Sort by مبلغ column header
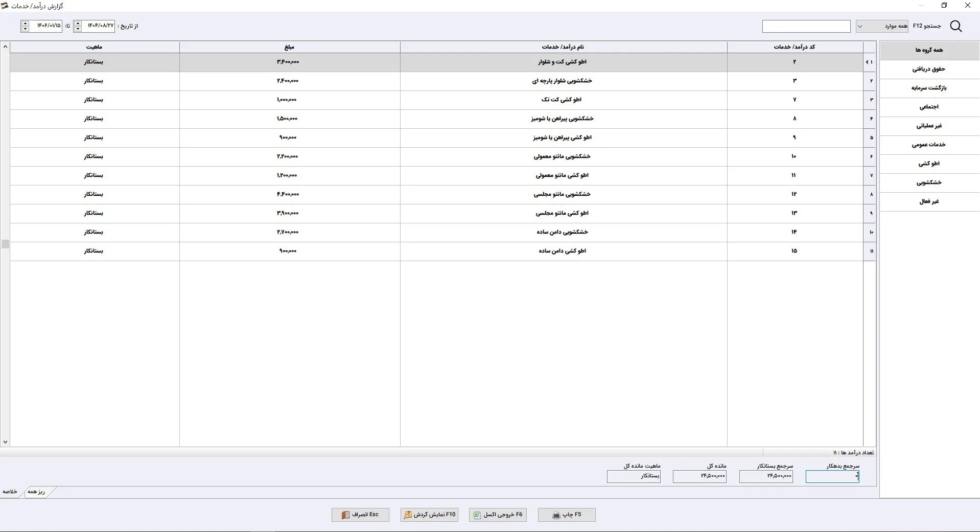Image resolution: width=980 pixels, height=532 pixels. tap(290, 47)
